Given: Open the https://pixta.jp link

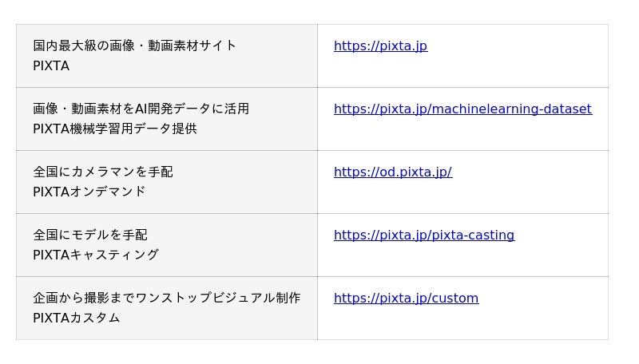Looking at the screenshot, I should tap(380, 46).
